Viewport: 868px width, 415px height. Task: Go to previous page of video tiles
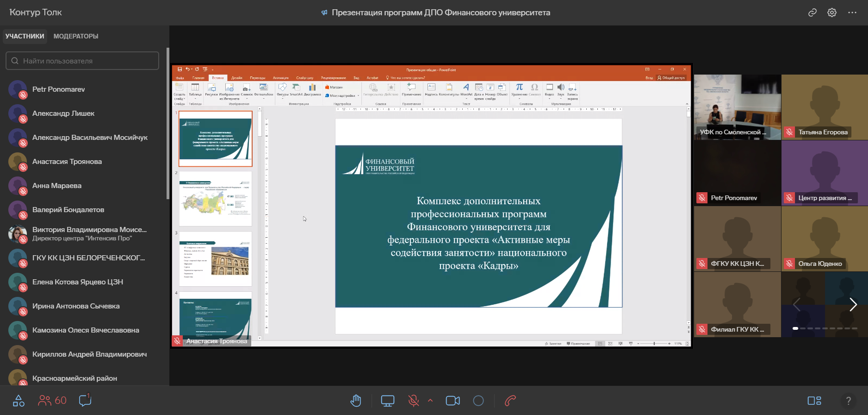click(x=797, y=304)
